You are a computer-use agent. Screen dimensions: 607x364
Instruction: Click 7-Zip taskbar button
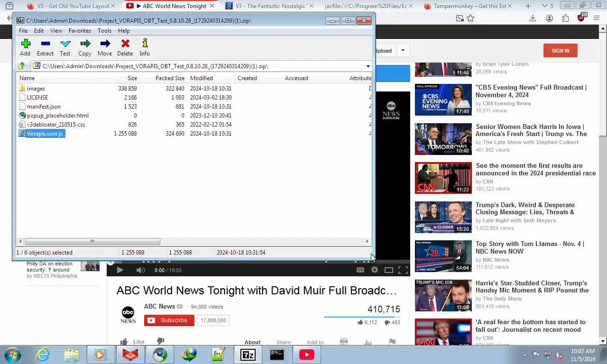248,355
